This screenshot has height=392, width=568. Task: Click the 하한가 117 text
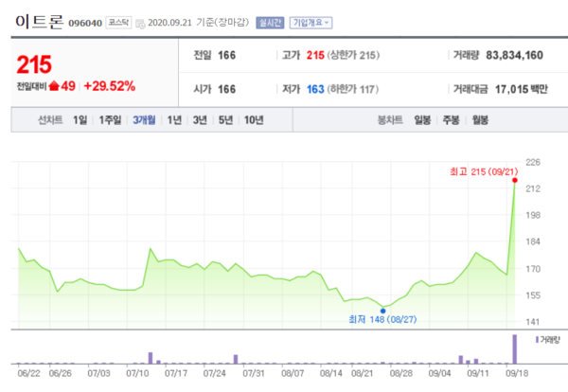(x=353, y=89)
